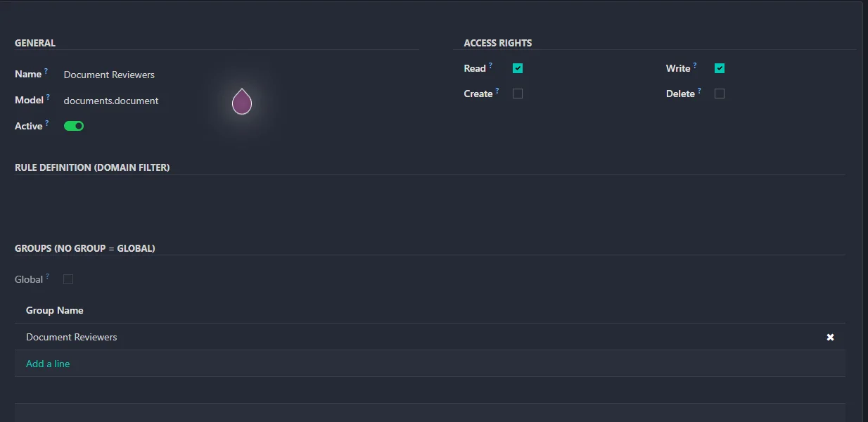Disable the Active toggle switch

(74, 126)
